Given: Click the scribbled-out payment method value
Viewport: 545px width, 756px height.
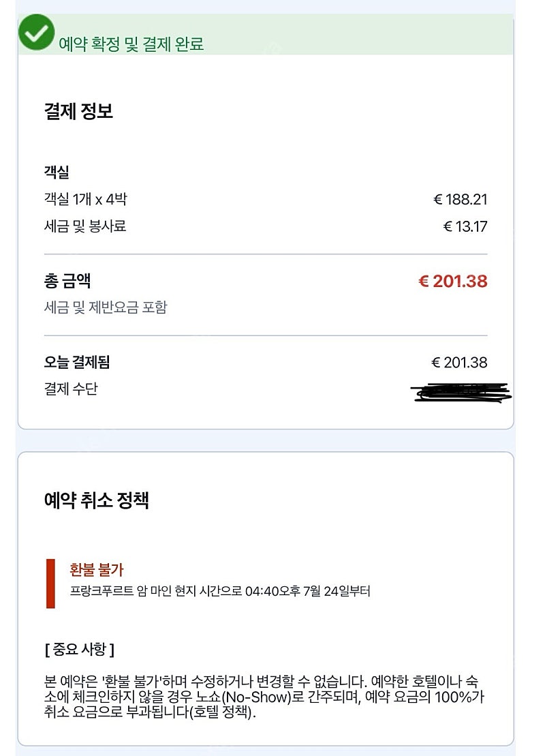Looking at the screenshot, I should click(x=461, y=391).
